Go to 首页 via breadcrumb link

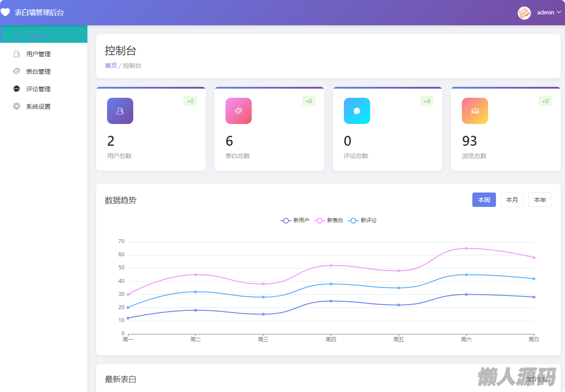coord(111,65)
